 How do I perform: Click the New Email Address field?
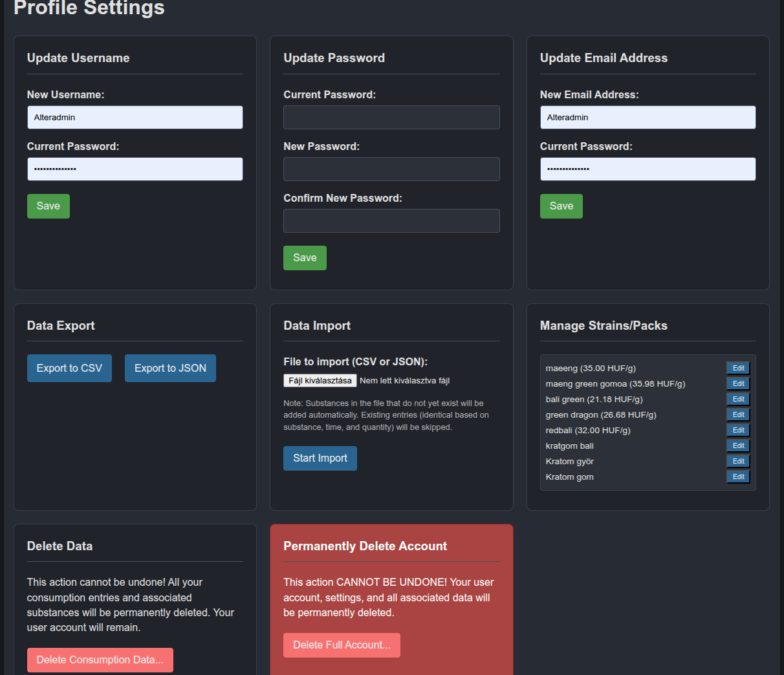(648, 118)
